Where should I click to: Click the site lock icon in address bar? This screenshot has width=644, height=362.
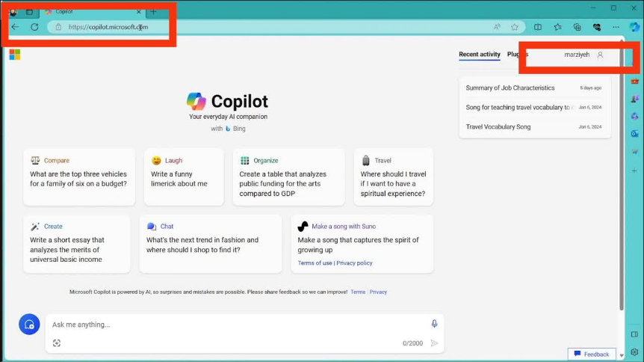pos(58,27)
